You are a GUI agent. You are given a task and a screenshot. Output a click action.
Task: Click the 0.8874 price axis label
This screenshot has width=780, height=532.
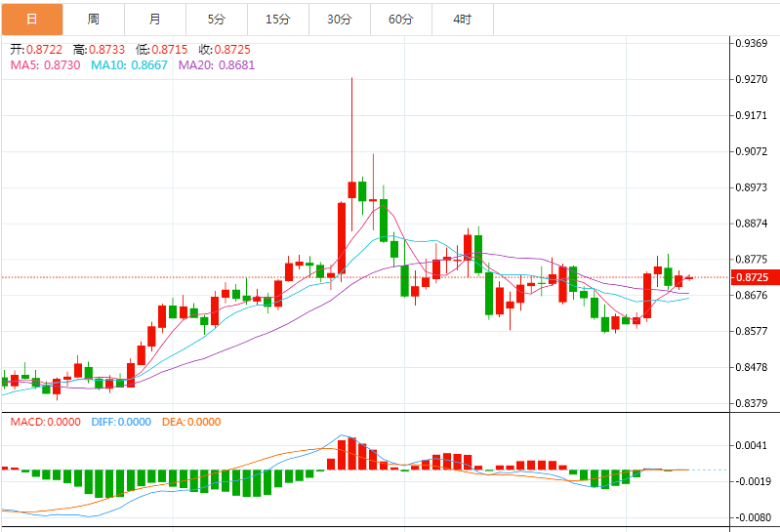click(x=751, y=224)
